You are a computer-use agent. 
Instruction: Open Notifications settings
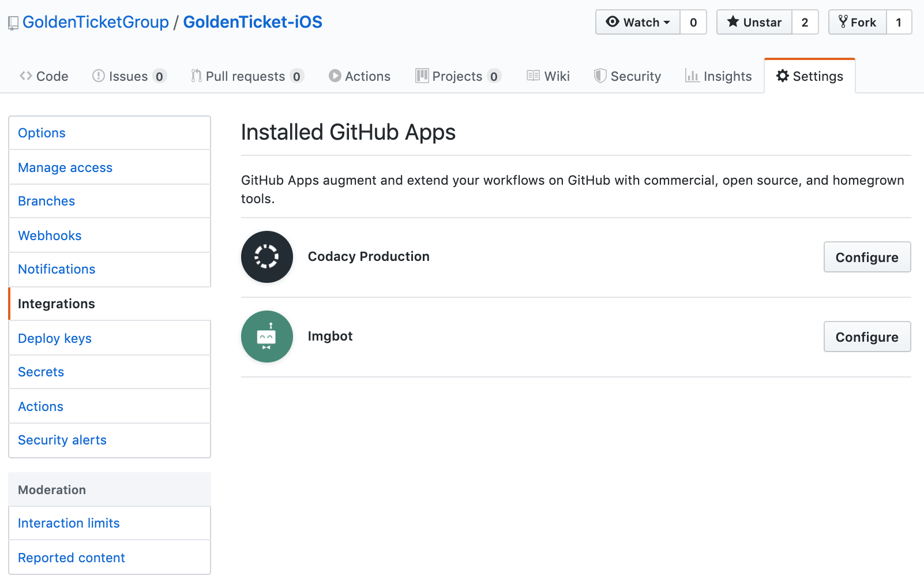(x=110, y=269)
